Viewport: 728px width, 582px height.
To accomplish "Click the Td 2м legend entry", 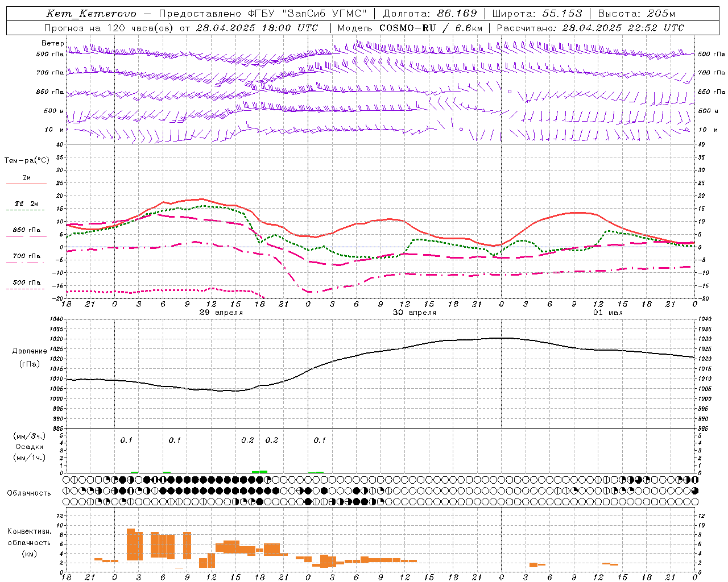I will pos(27,203).
